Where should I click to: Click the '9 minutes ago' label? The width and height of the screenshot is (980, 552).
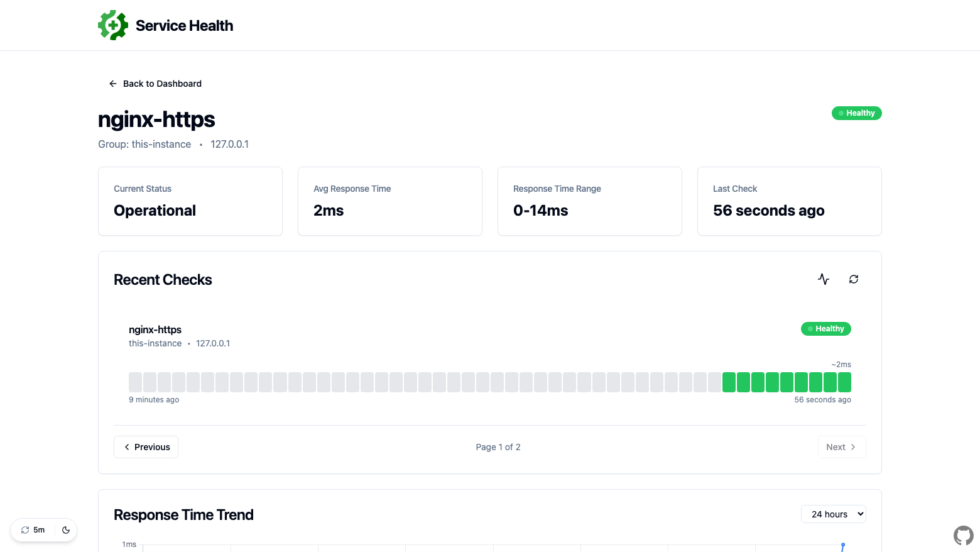(x=154, y=400)
